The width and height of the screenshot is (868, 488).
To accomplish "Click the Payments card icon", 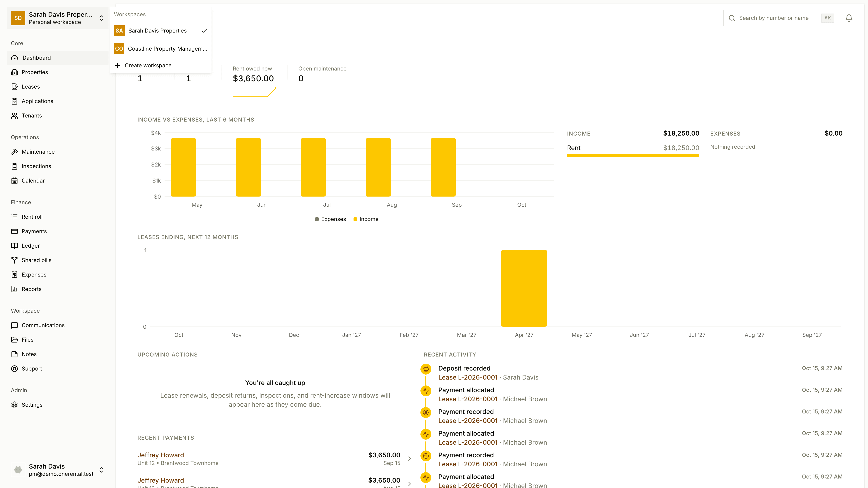I will pos(14,231).
